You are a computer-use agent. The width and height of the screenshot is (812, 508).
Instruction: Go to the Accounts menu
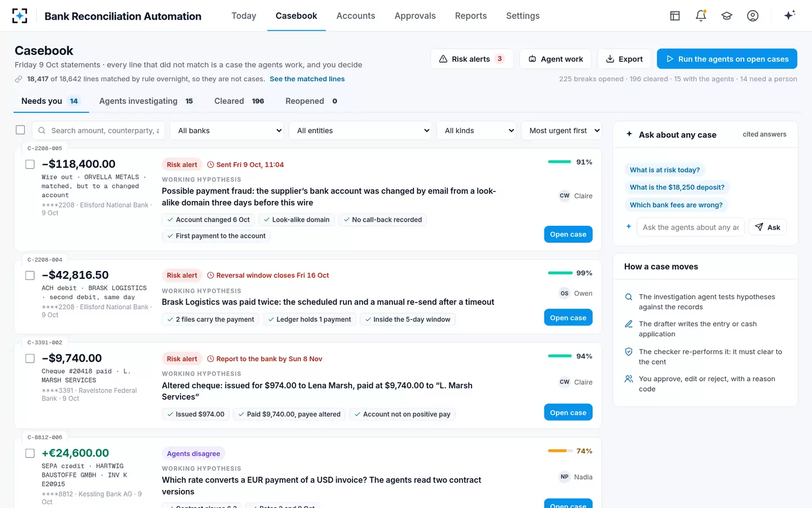(x=356, y=16)
